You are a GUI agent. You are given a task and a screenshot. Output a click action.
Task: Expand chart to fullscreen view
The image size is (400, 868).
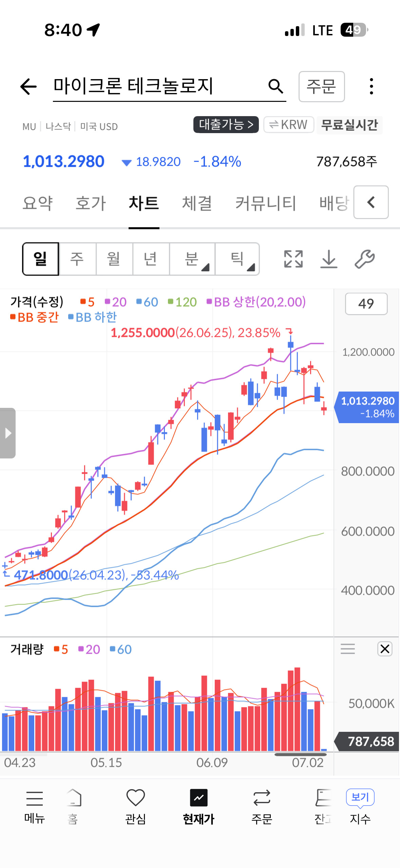point(293,259)
